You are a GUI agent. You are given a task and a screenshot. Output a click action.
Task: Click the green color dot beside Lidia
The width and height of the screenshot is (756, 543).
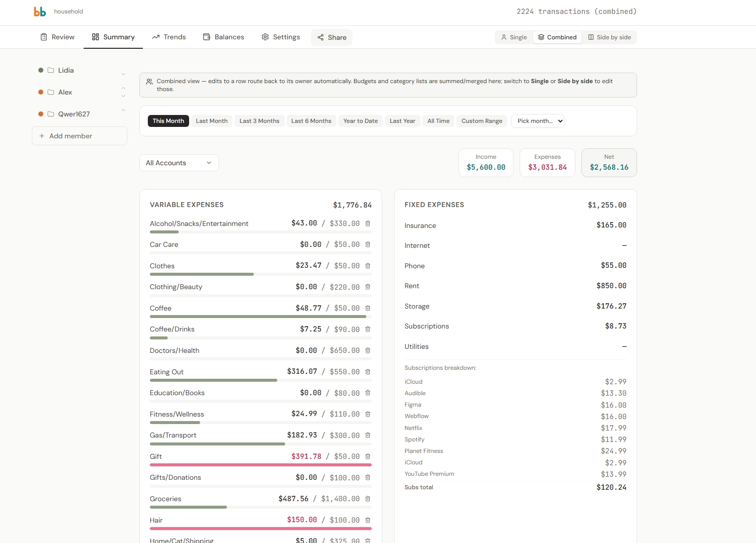click(x=41, y=70)
